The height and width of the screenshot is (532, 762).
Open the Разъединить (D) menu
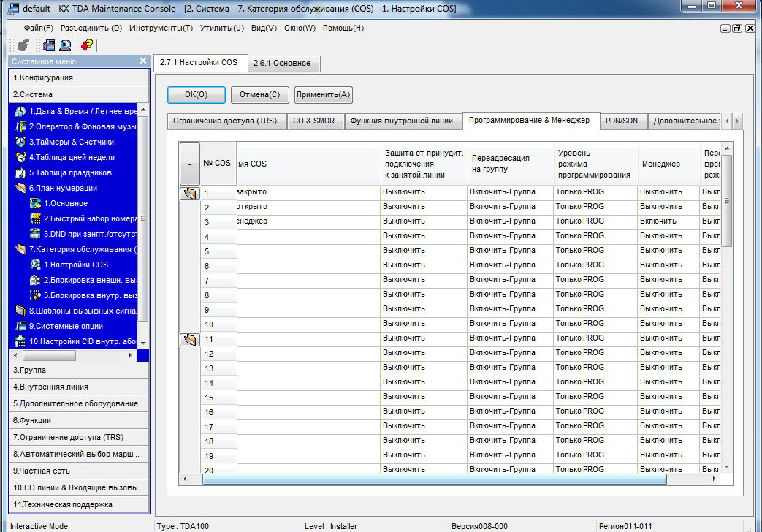tap(91, 28)
